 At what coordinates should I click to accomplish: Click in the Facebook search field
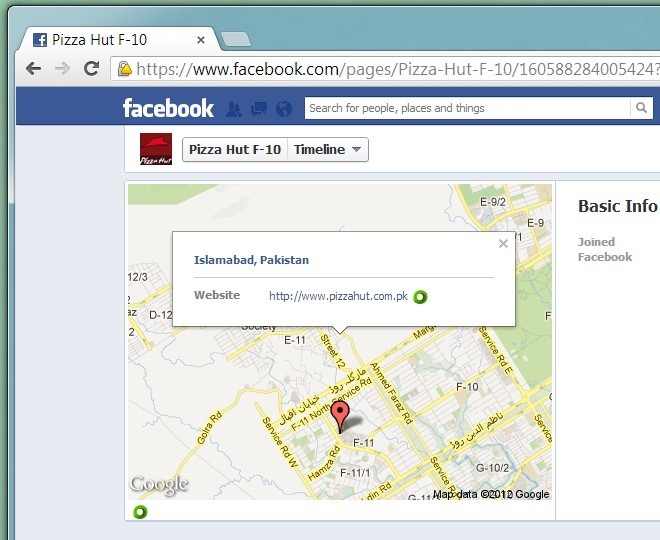(x=467, y=108)
